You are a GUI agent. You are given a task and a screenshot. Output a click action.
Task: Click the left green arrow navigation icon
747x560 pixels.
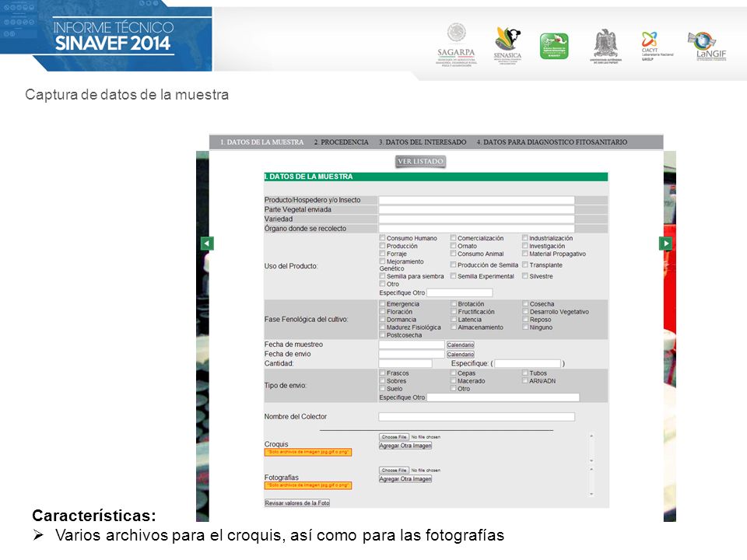[207, 243]
